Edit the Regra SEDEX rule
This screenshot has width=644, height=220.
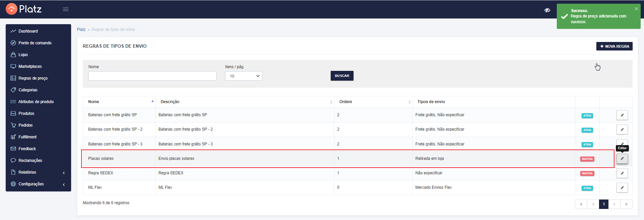622,173
